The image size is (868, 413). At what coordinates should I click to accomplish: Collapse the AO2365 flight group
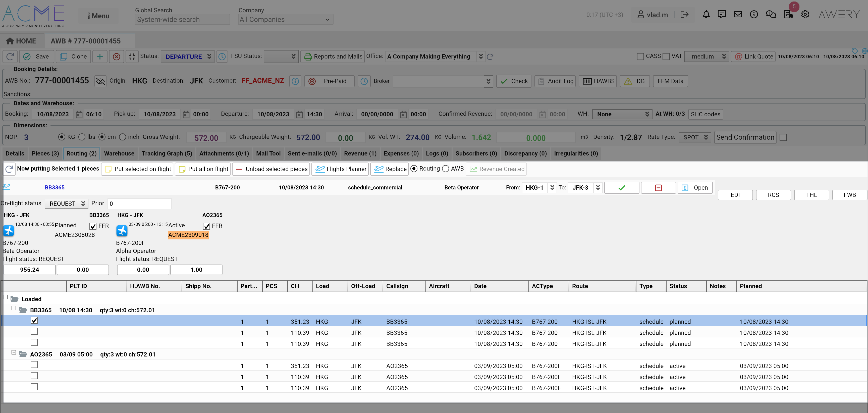point(14,352)
